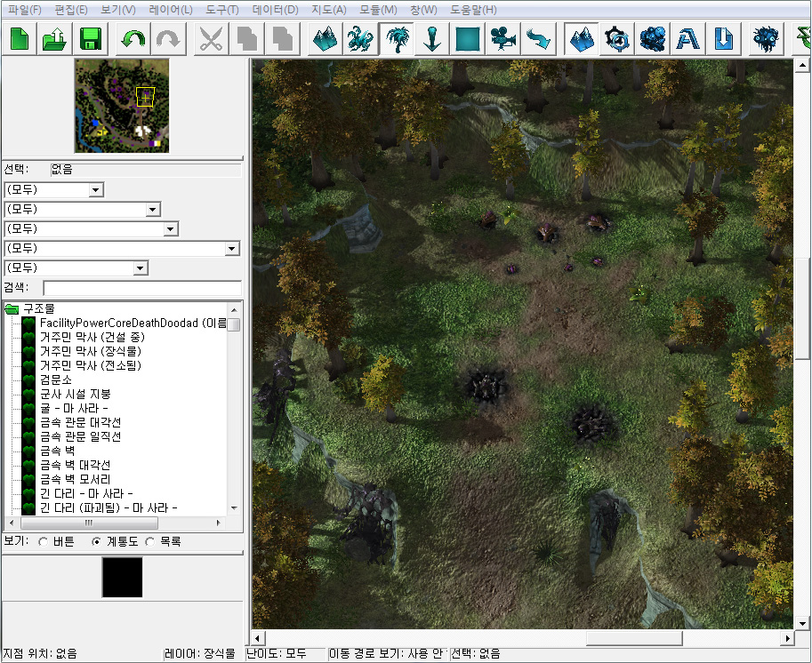Undo last action with green arrow
Viewport: 812px width, 663px height.
(x=133, y=39)
